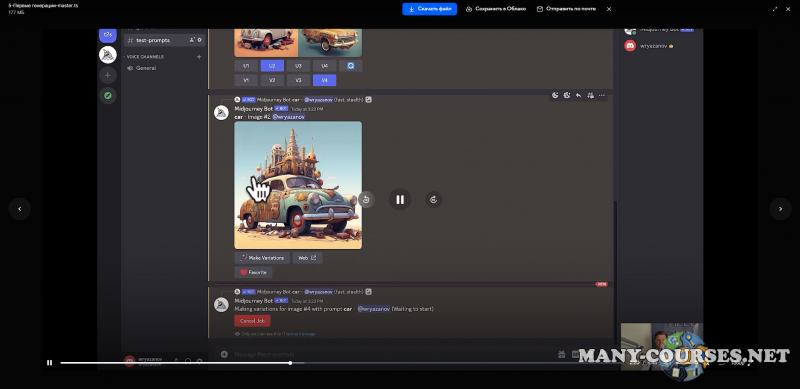Click the Midjourney Bot name above car Image #2

pos(254,109)
